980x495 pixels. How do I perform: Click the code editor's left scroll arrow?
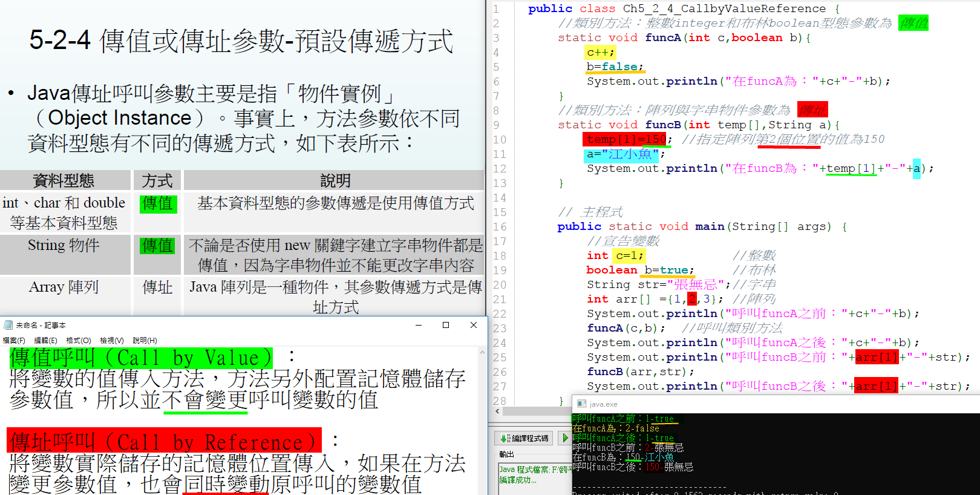(x=497, y=411)
